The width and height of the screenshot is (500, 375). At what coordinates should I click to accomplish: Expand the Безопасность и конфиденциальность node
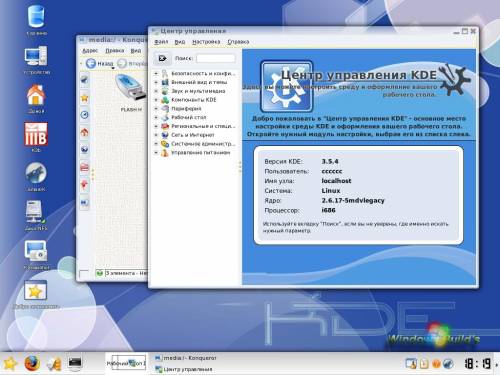click(156, 73)
